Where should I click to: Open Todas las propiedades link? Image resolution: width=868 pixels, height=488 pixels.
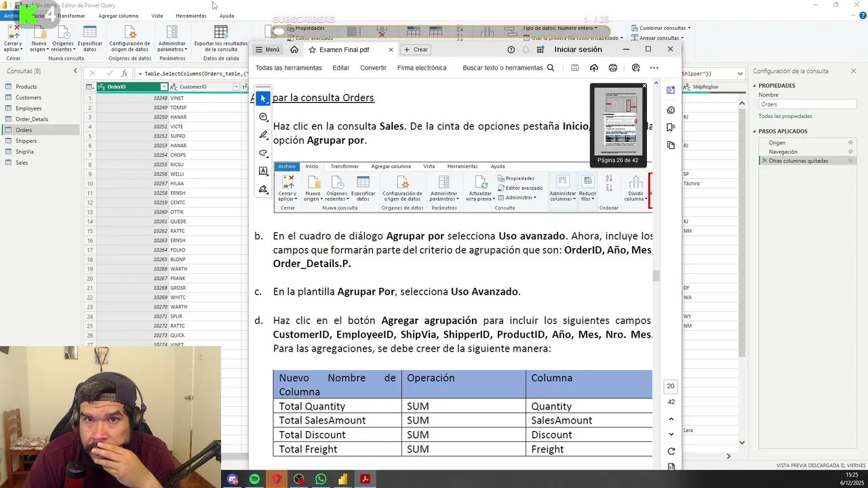pyautogui.click(x=785, y=116)
